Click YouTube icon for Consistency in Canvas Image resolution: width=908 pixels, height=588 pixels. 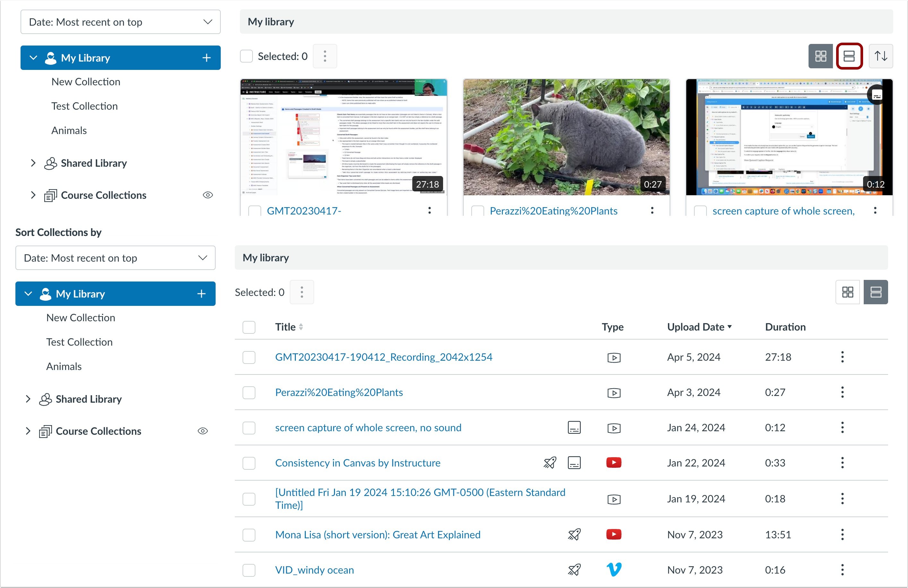(613, 463)
